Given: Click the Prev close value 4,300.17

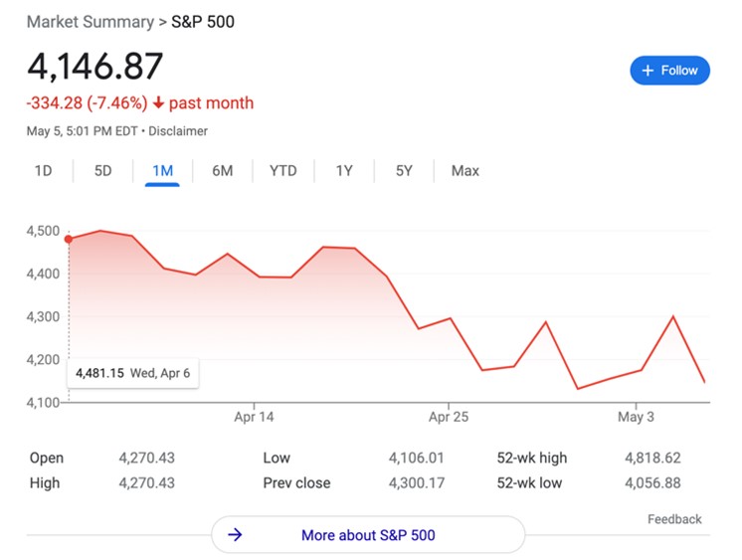Looking at the screenshot, I should tap(417, 482).
